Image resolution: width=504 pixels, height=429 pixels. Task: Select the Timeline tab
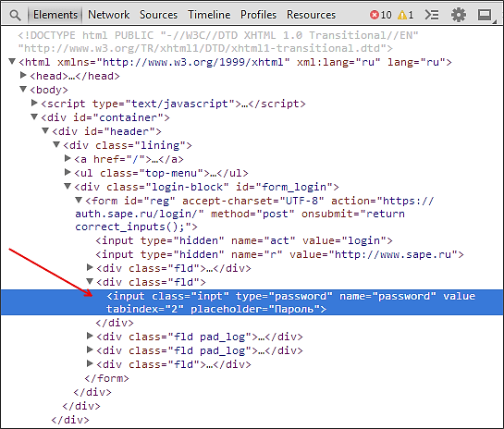[209, 15]
